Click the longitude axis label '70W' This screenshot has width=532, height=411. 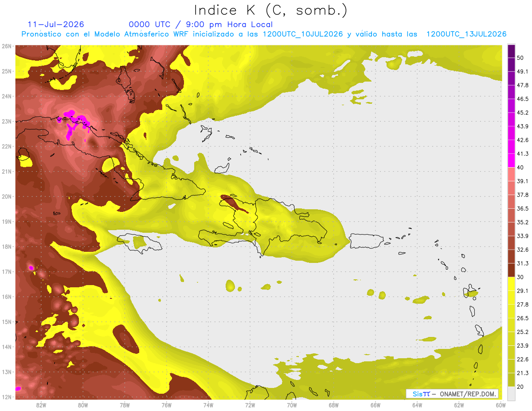292,405
